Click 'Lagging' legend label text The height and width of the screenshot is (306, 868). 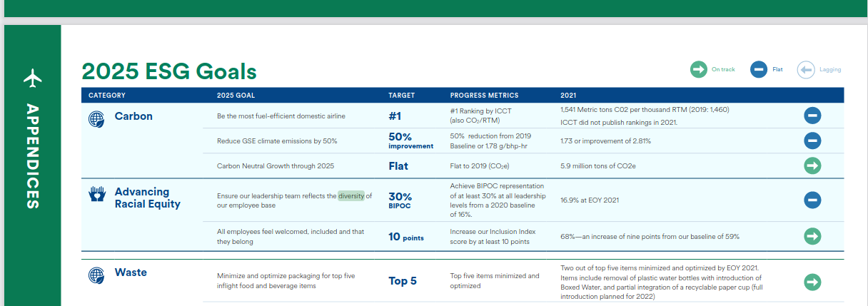[x=830, y=70]
